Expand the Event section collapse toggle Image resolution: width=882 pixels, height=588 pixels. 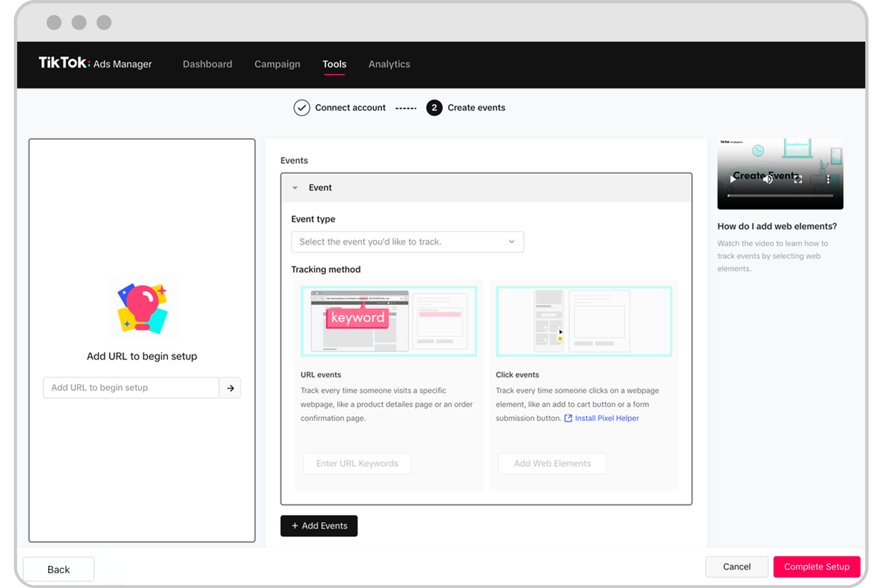click(x=295, y=188)
